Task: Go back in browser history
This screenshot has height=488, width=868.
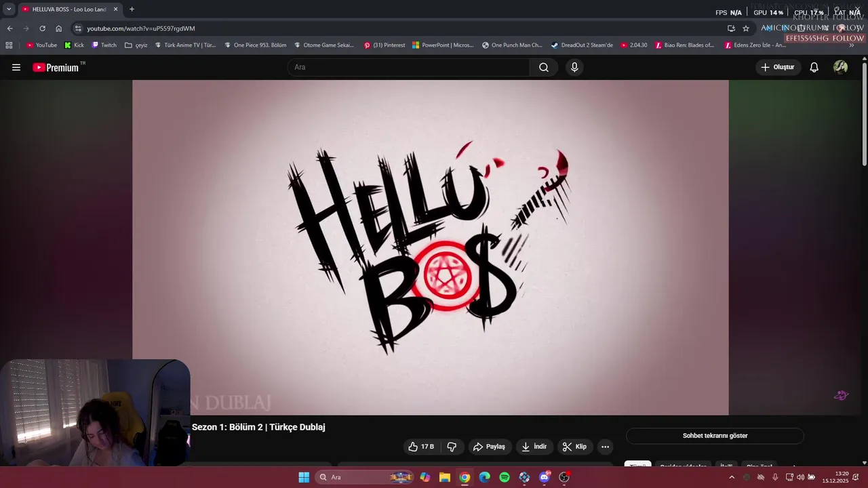Action: pos(9,28)
